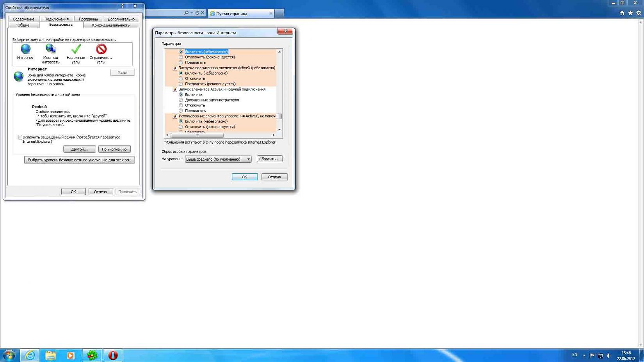
Task: Click the Использование элементов управления ActiveX setting row
Action: 225,116
